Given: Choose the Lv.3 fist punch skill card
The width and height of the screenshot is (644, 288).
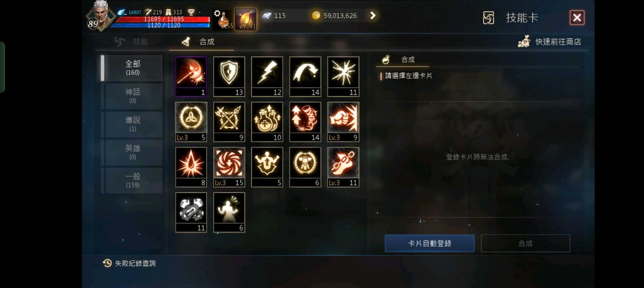Looking at the screenshot, I should tap(343, 122).
